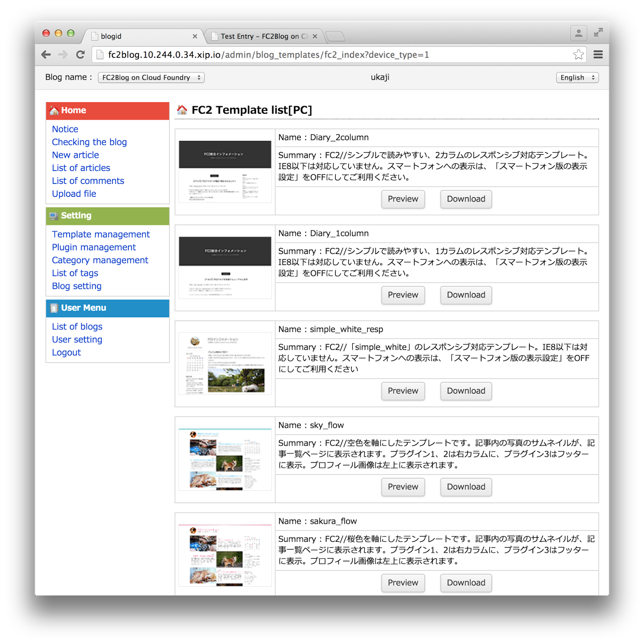The width and height of the screenshot is (644, 644).
Task: Click the User Menu section header
Action: [107, 308]
